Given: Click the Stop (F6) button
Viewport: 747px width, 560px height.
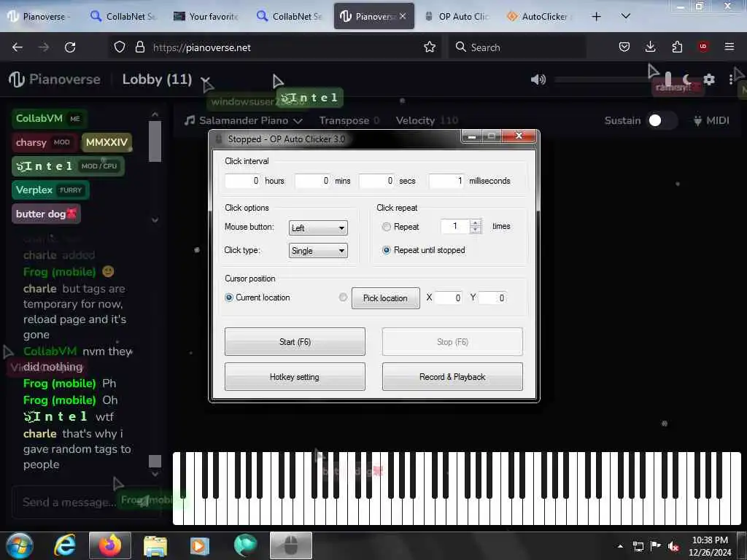Looking at the screenshot, I should pyautogui.click(x=452, y=341).
